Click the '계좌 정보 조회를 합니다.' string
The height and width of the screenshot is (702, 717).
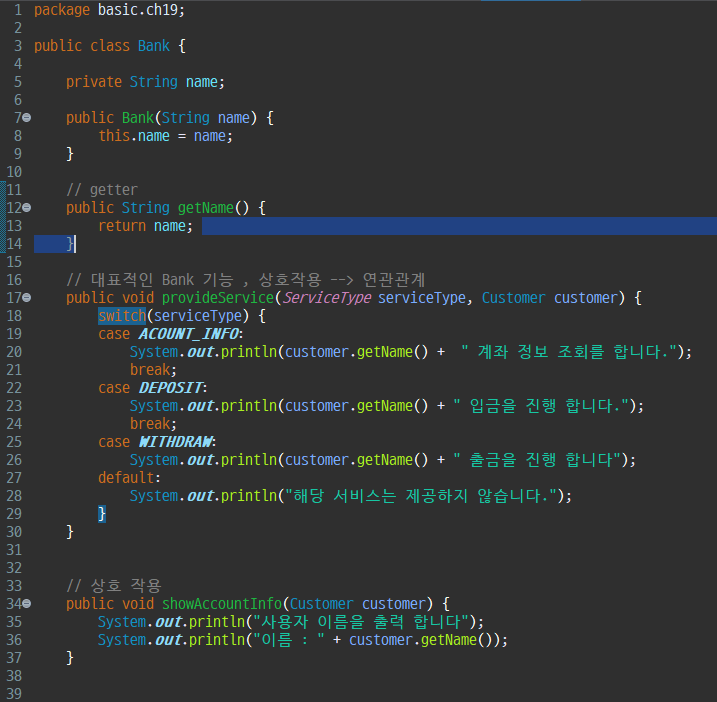[569, 352]
